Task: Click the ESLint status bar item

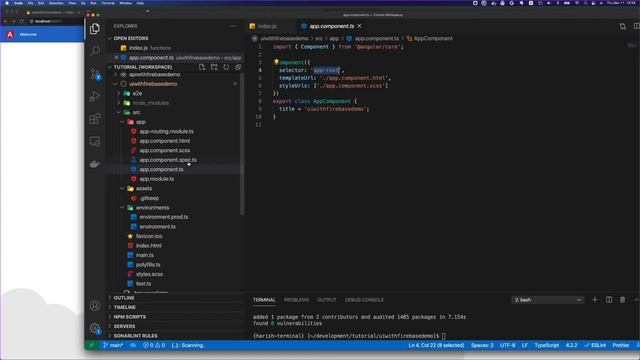Action: (x=596, y=345)
